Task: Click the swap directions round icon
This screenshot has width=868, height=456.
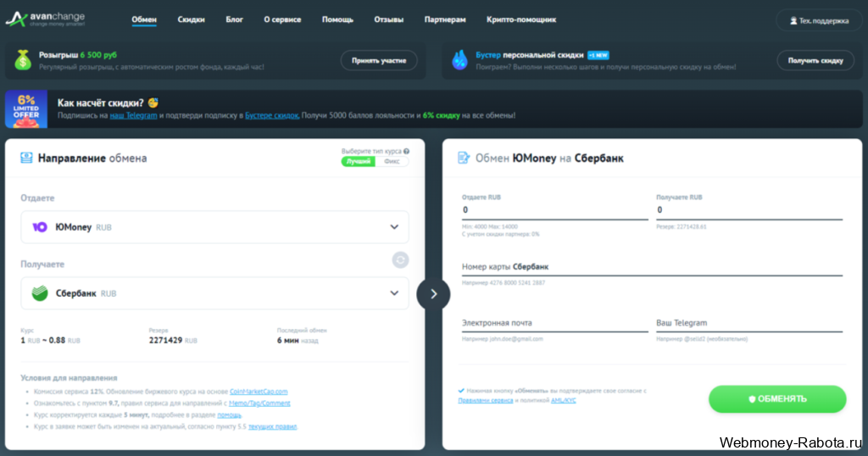Action: [400, 259]
